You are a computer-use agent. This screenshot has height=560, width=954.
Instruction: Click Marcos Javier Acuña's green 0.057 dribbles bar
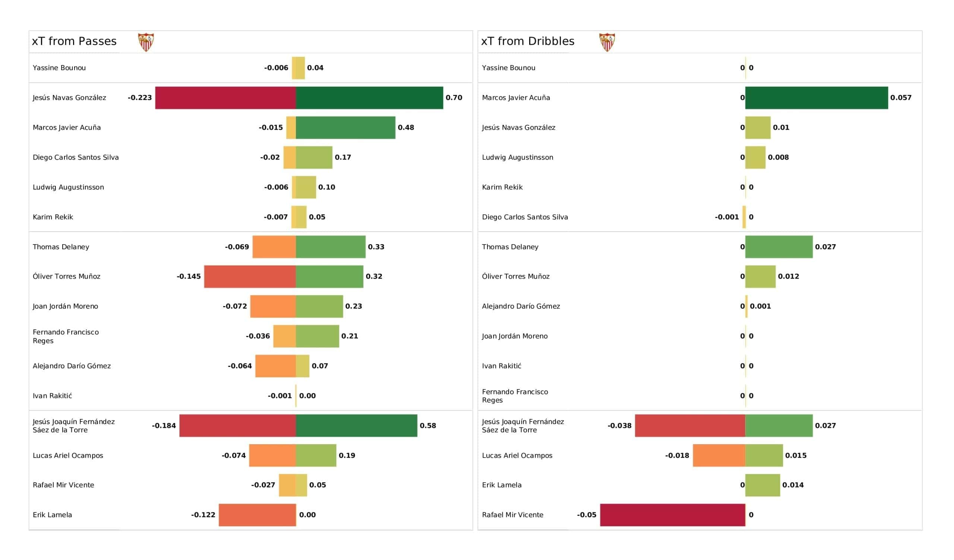click(816, 98)
